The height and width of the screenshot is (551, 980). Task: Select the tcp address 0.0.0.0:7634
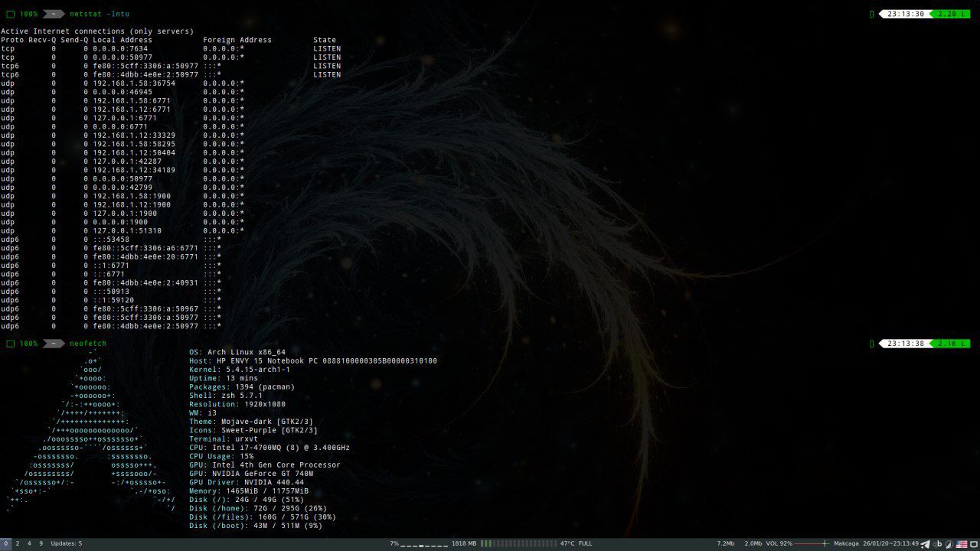(x=120, y=48)
